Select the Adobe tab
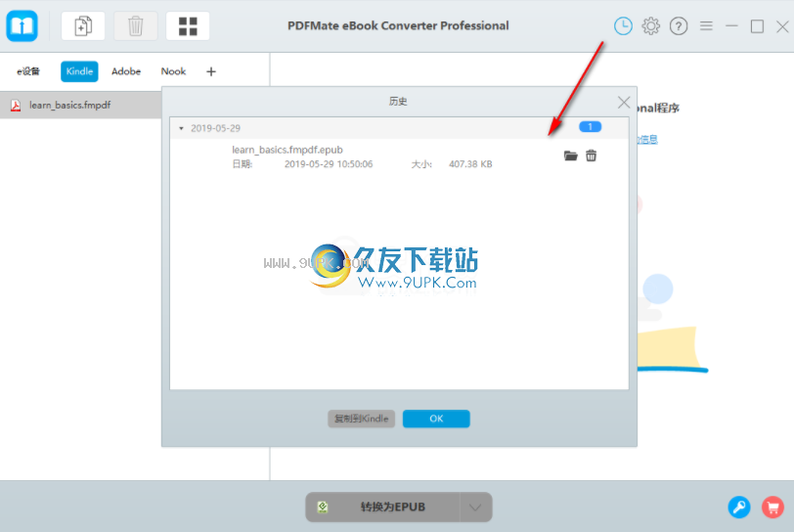The height and width of the screenshot is (532, 794). coord(126,71)
